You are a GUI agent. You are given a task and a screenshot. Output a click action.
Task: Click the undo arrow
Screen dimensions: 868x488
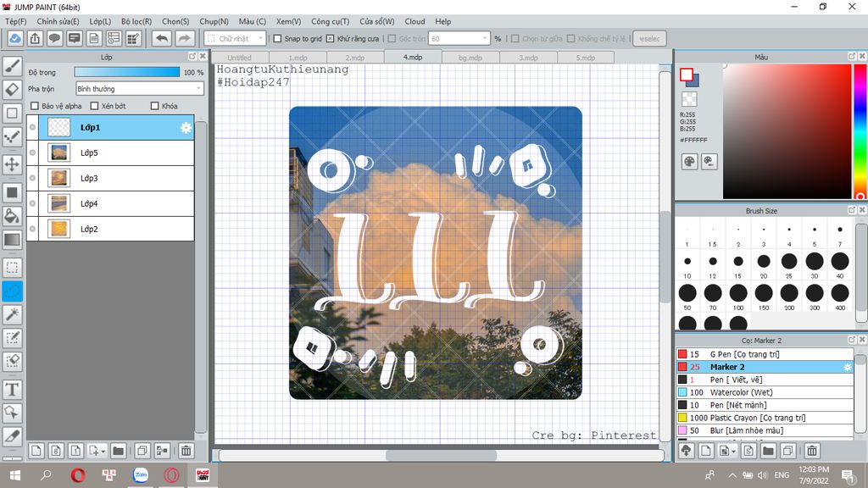[162, 39]
